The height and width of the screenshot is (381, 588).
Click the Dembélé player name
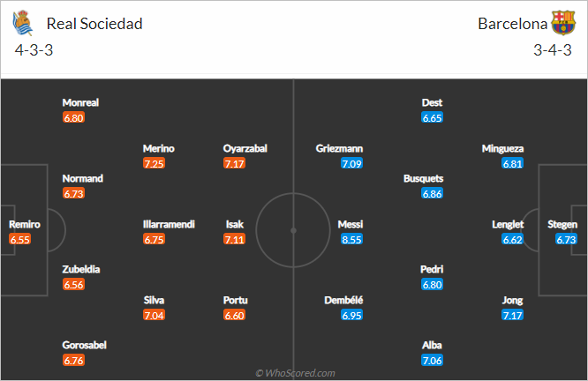pyautogui.click(x=343, y=301)
